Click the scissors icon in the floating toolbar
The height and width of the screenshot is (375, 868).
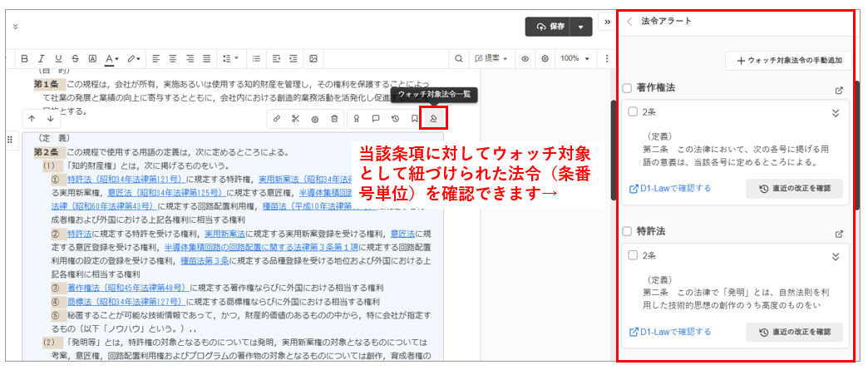pos(295,119)
